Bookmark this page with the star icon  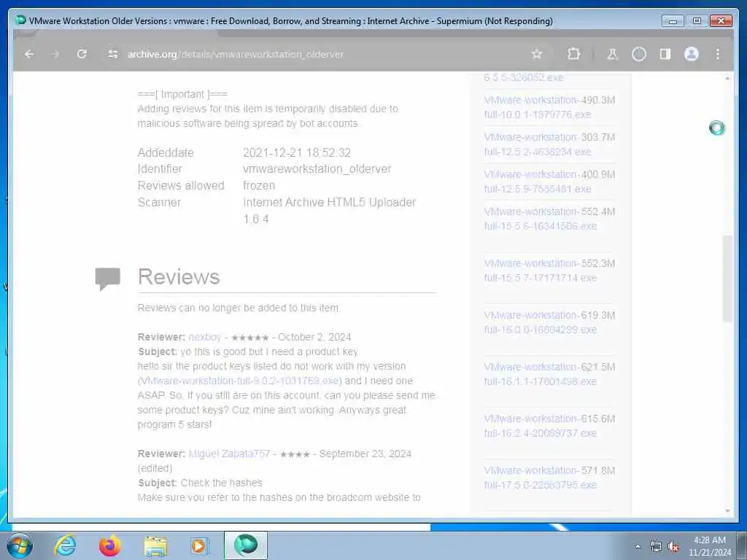click(x=537, y=54)
